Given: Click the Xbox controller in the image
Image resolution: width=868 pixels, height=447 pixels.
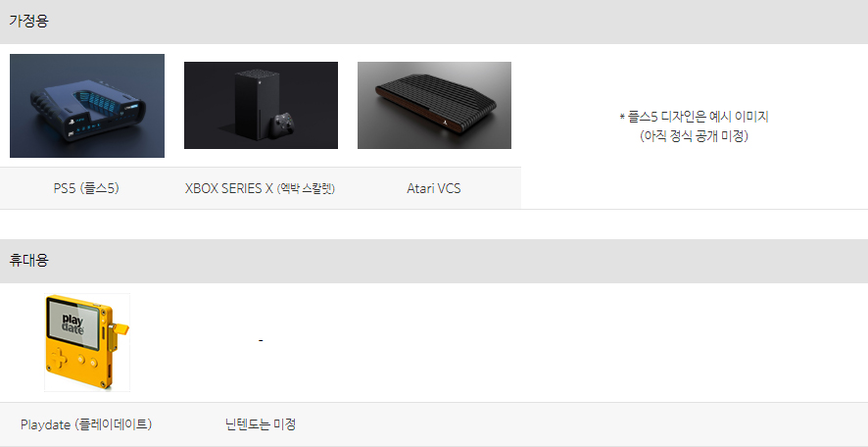Looking at the screenshot, I should 283,124.
